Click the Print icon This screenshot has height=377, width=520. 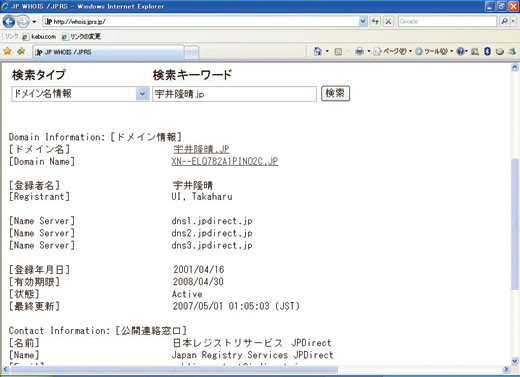[x=359, y=51]
